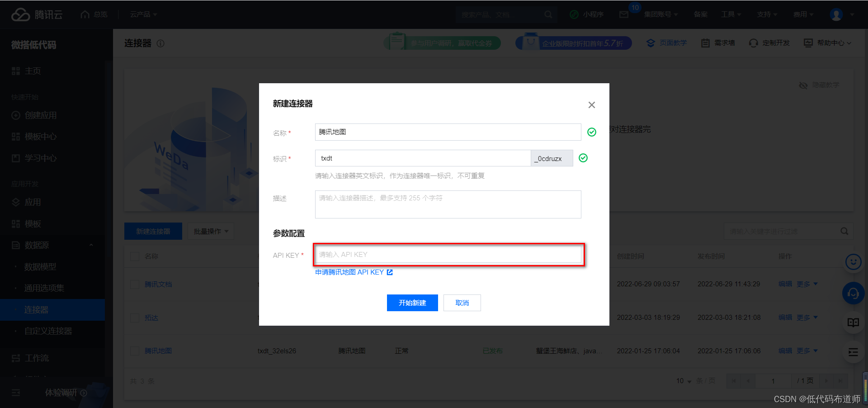The height and width of the screenshot is (408, 868).
Task: Click the customer service headset floating icon
Action: [854, 294]
